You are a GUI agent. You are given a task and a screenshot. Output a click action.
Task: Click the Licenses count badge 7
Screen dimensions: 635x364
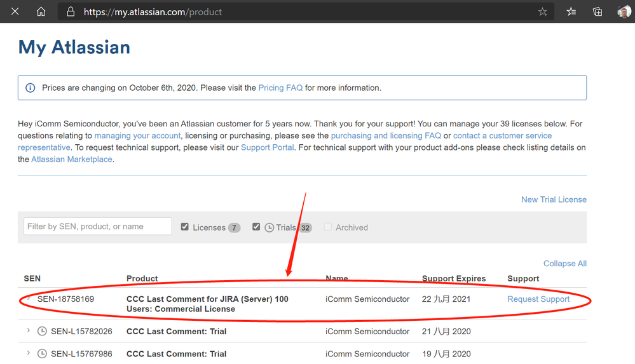click(x=234, y=228)
